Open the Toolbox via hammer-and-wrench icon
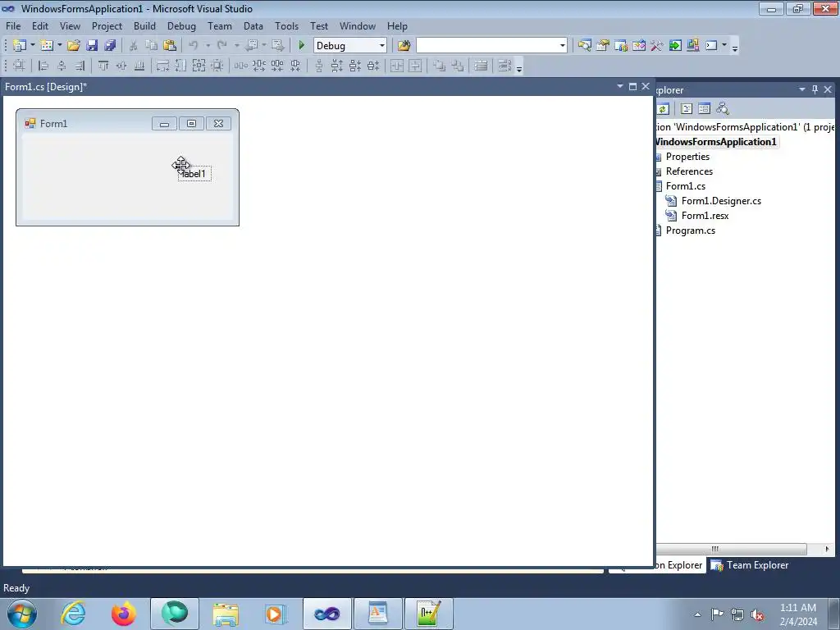This screenshot has height=630, width=840. pos(657,46)
